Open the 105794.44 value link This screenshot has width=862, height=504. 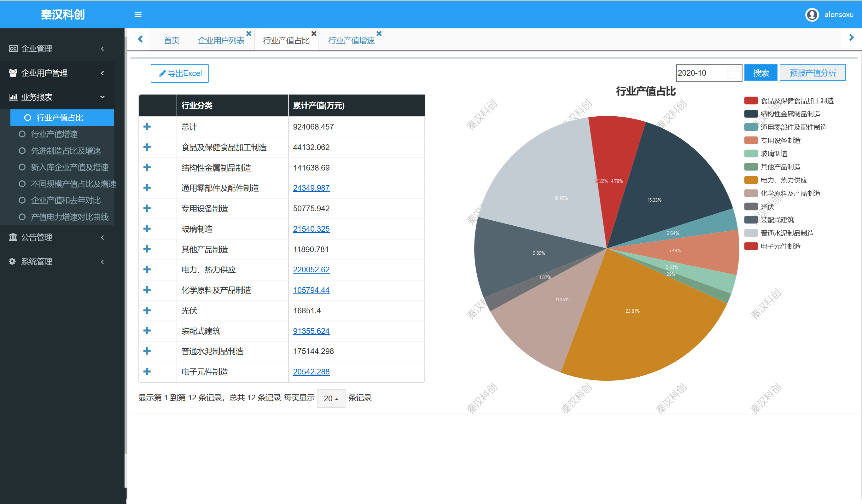point(311,290)
